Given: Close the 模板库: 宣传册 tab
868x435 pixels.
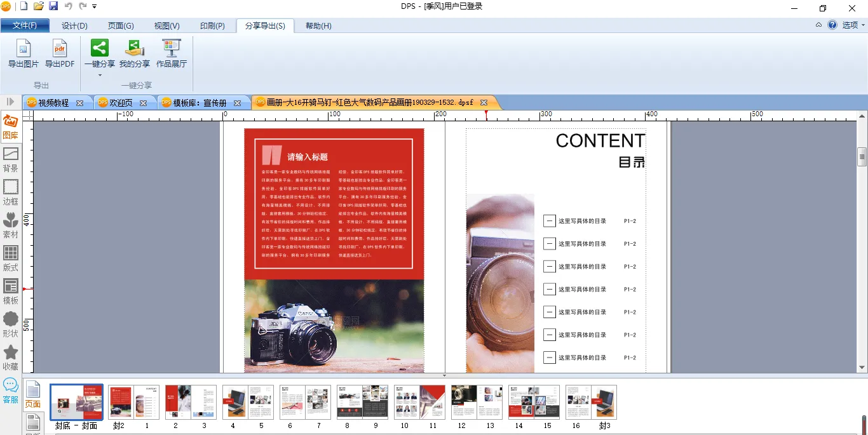Looking at the screenshot, I should (237, 103).
